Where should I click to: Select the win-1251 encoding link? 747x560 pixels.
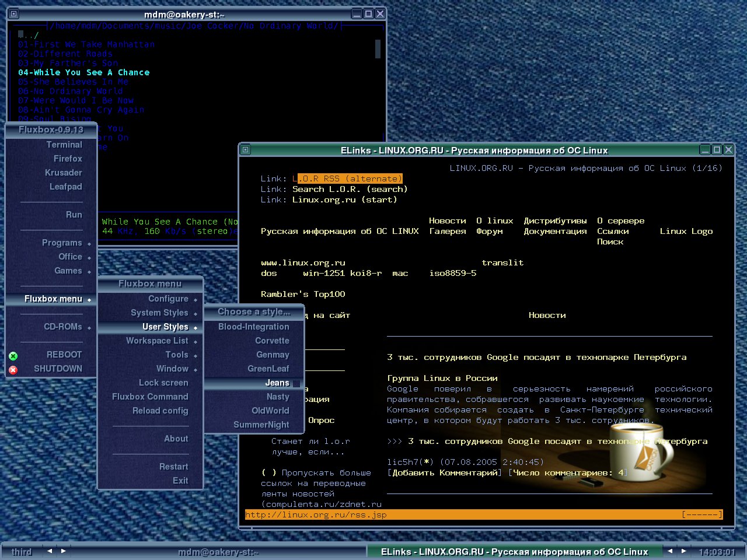pos(324,273)
